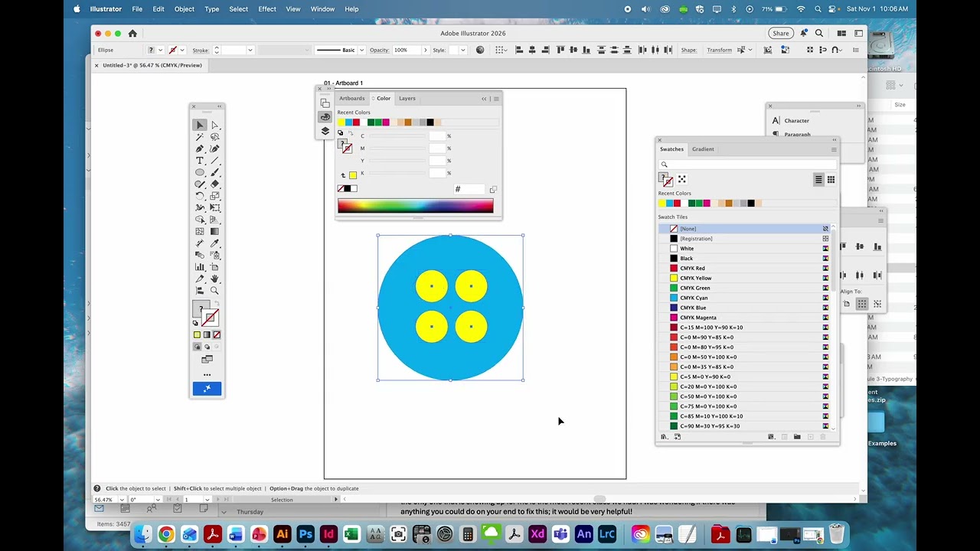Toggle fill/stroke box in Swatches panel
The height and width of the screenshot is (551, 980).
pos(666,180)
